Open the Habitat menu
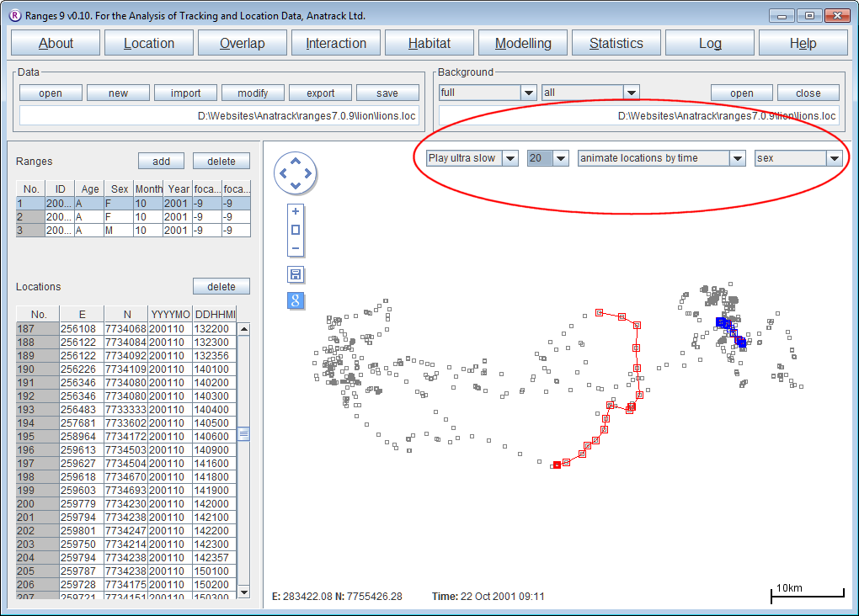859x616 pixels. pyautogui.click(x=429, y=44)
